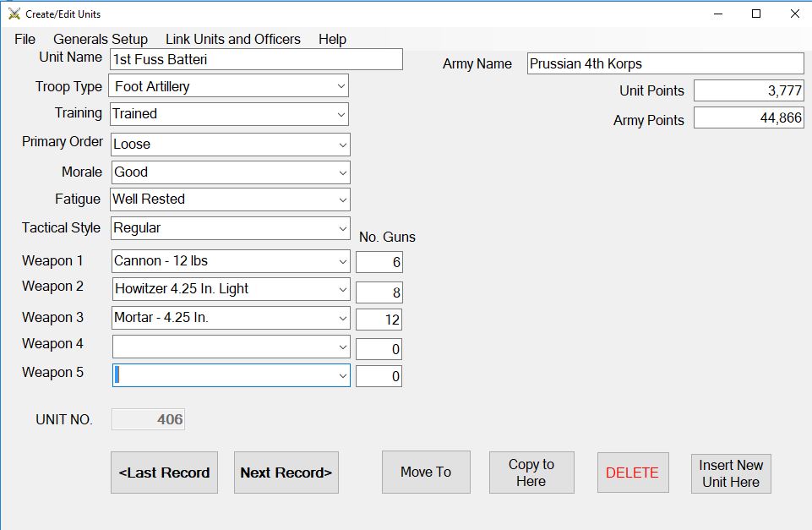Open the File menu
Screen dimensions: 812x530
(25, 39)
